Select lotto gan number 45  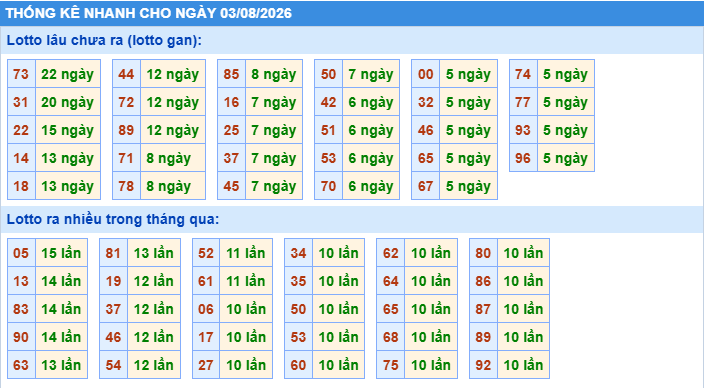coord(231,185)
